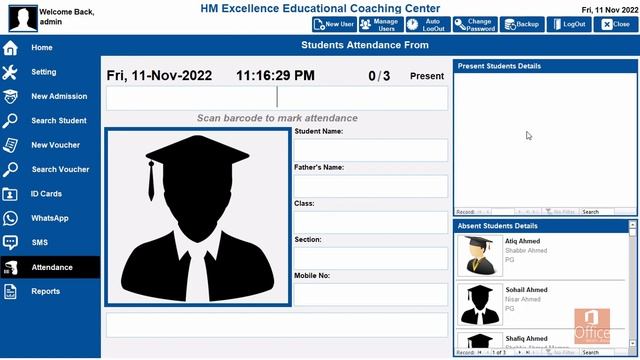Viewport: 640px width, 360px height.
Task: Click the Class field
Action: tap(371, 222)
